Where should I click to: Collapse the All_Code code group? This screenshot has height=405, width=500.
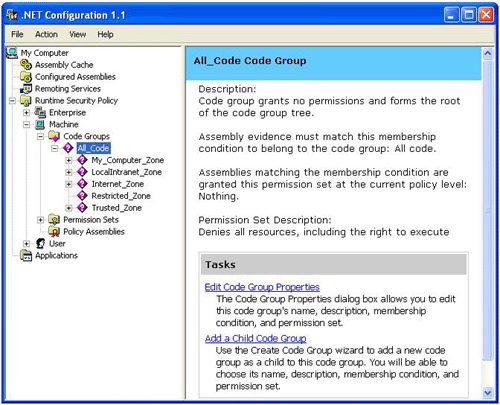click(55, 148)
